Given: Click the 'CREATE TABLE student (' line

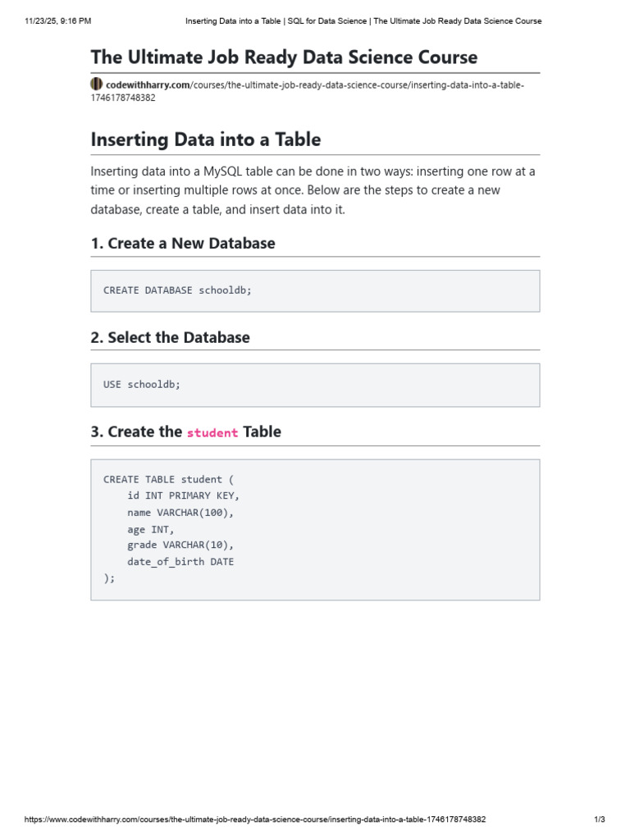Looking at the screenshot, I should (169, 479).
